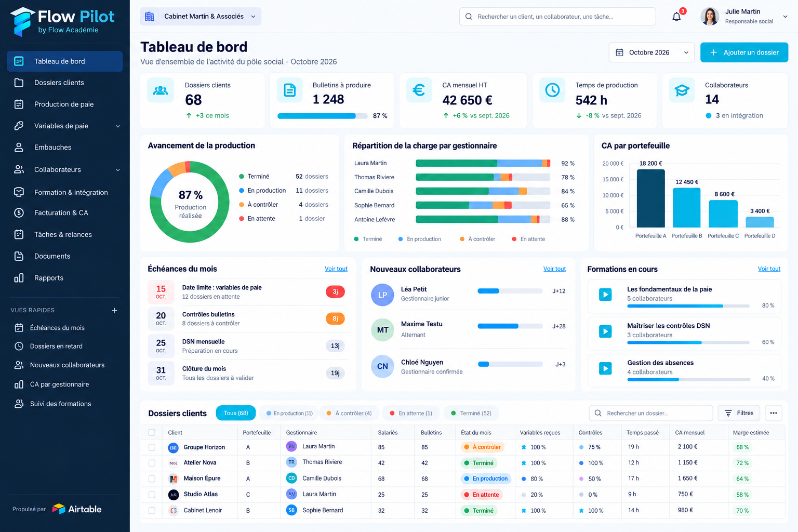Open the notifications bell

[676, 17]
